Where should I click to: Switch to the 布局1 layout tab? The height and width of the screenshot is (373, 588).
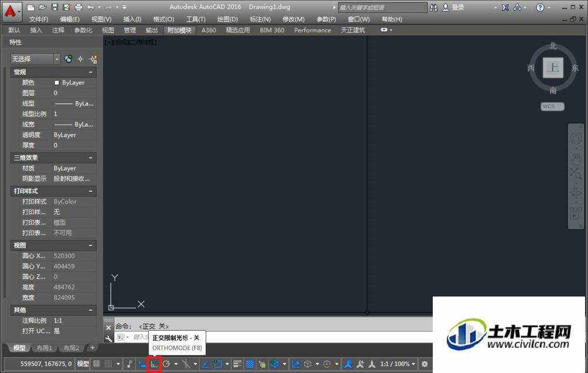coord(44,348)
